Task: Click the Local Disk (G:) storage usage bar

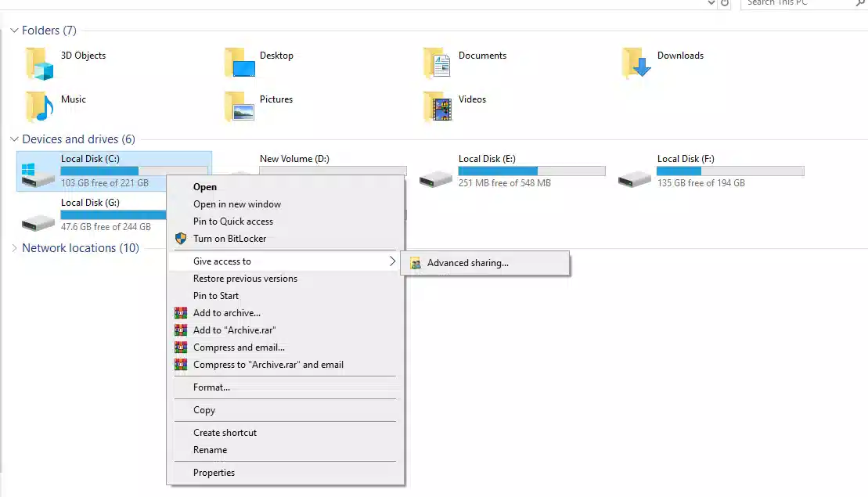Action: [x=113, y=214]
